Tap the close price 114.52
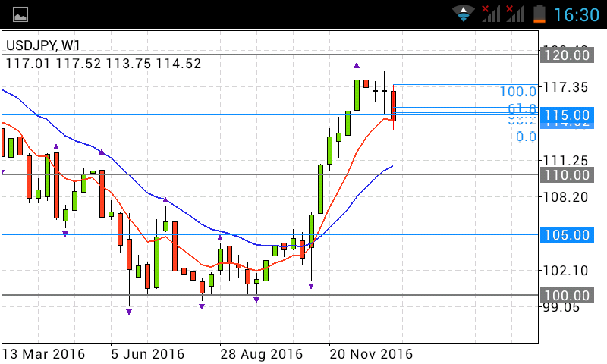Image resolution: width=607 pixels, height=364 pixels. (178, 64)
